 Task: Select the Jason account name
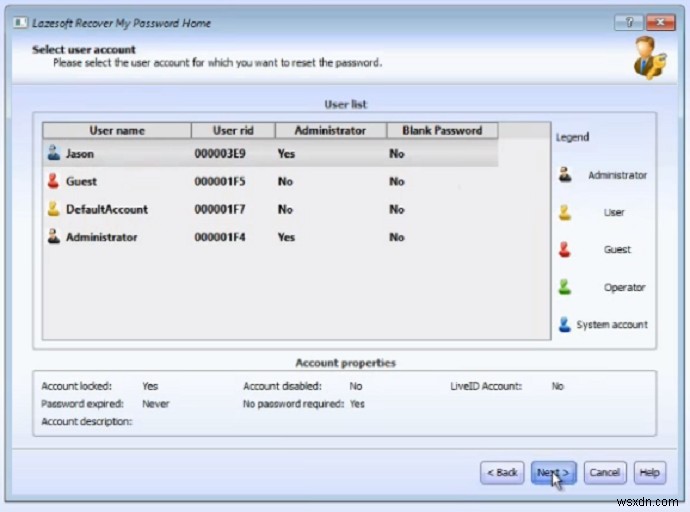80,154
